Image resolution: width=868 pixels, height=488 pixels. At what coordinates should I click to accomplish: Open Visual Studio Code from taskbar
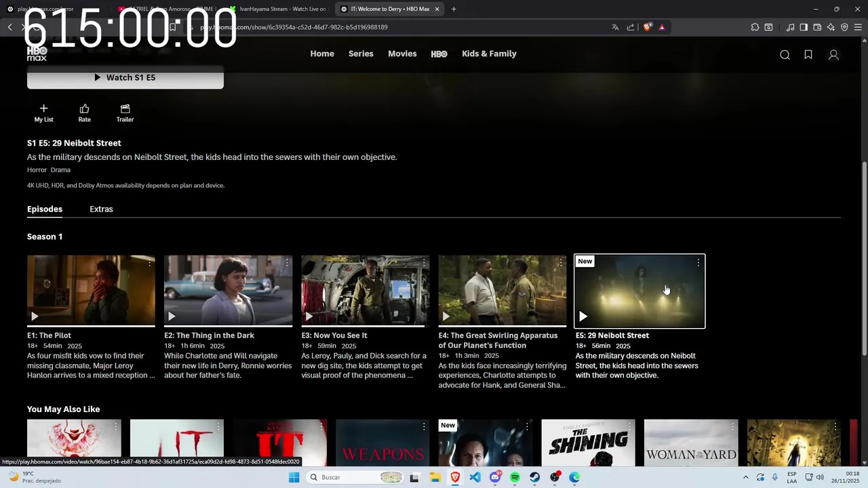coord(475,477)
